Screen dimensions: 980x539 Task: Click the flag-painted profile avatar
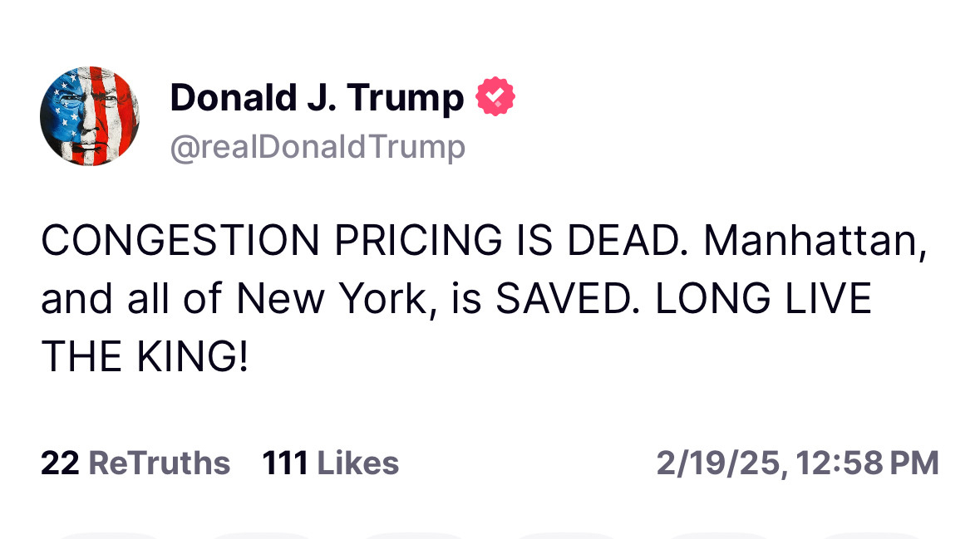[90, 116]
